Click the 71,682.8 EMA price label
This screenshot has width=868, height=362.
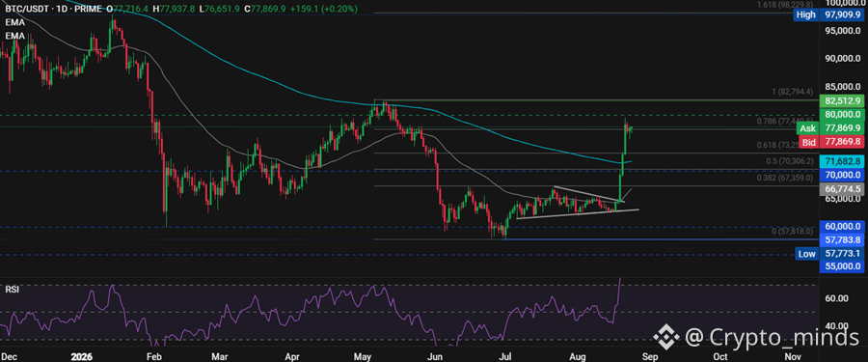842,161
